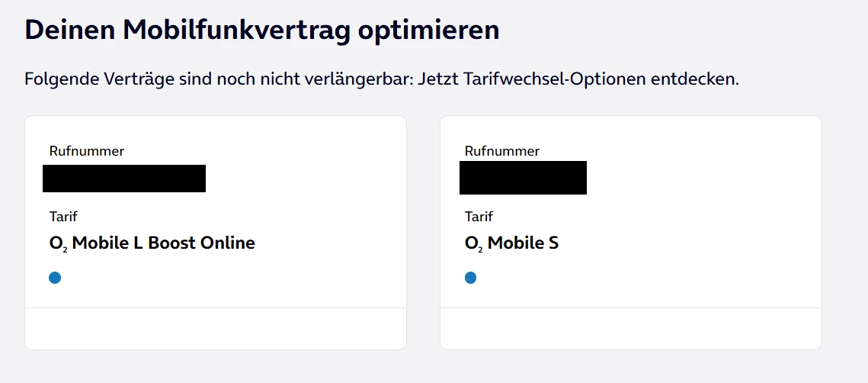
Task: Click the blue dot under Mobile L Boost
Action: point(55,278)
